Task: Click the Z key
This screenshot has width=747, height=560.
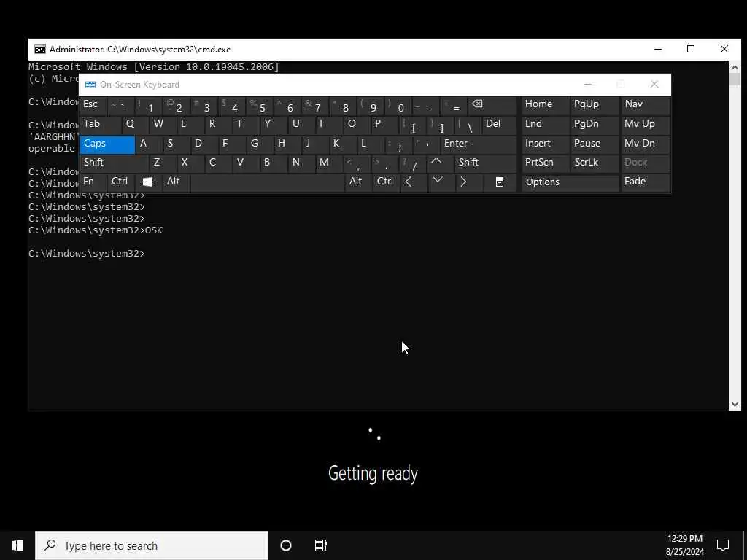Action: 162,163
